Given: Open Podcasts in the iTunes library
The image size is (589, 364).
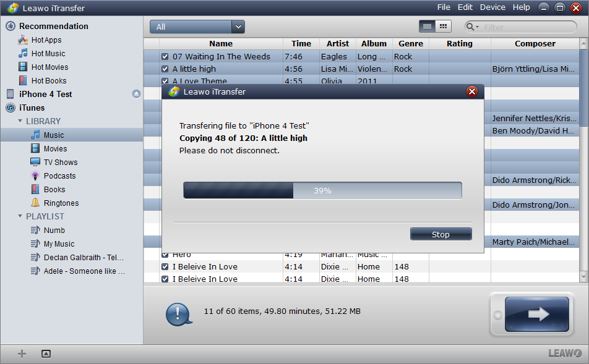Looking at the screenshot, I should click(x=59, y=176).
